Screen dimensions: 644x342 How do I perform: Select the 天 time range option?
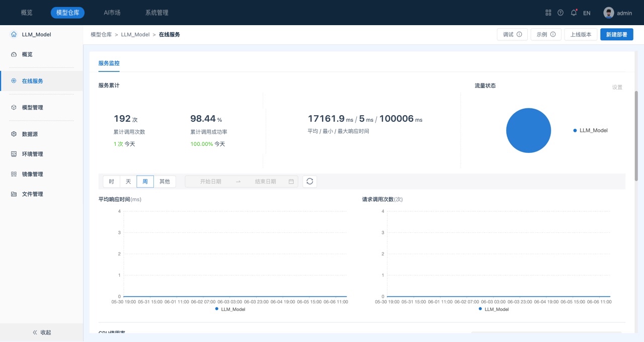pyautogui.click(x=128, y=182)
